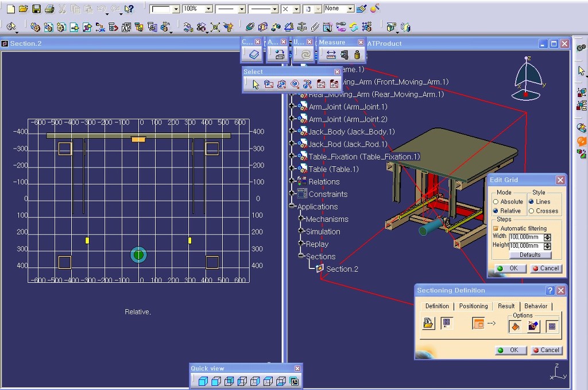Select the arrow tool in Select toolbar
Viewport: 588px width, 390px height.
256,84
